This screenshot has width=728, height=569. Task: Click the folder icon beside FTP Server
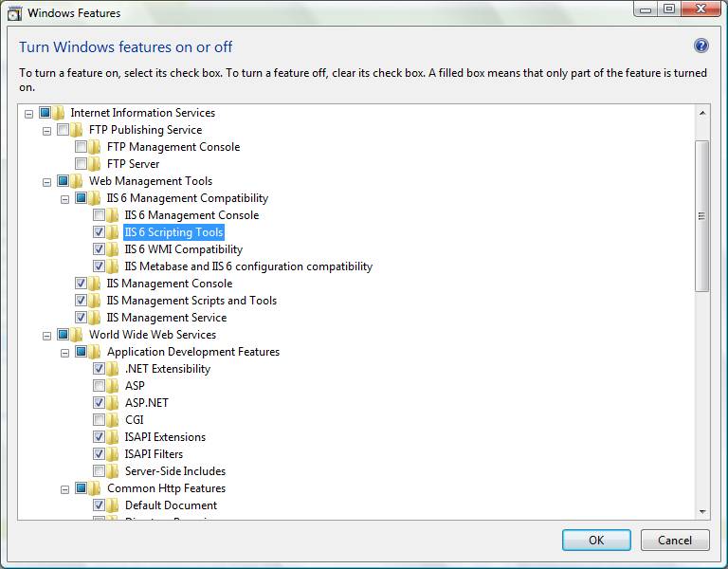click(x=95, y=164)
